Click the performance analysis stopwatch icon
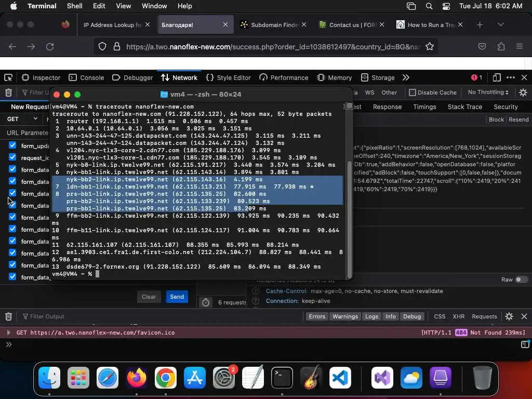The image size is (532, 399). point(206,302)
